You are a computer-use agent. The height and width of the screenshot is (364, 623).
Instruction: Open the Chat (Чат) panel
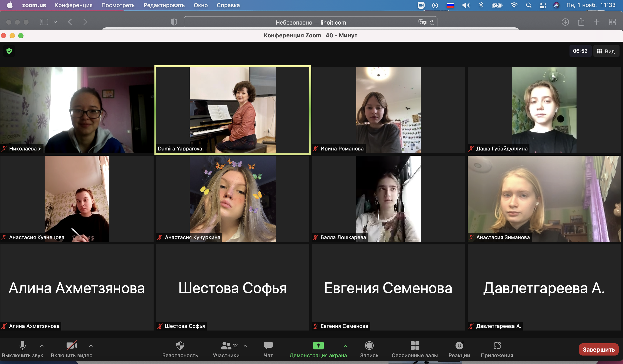[268, 346]
